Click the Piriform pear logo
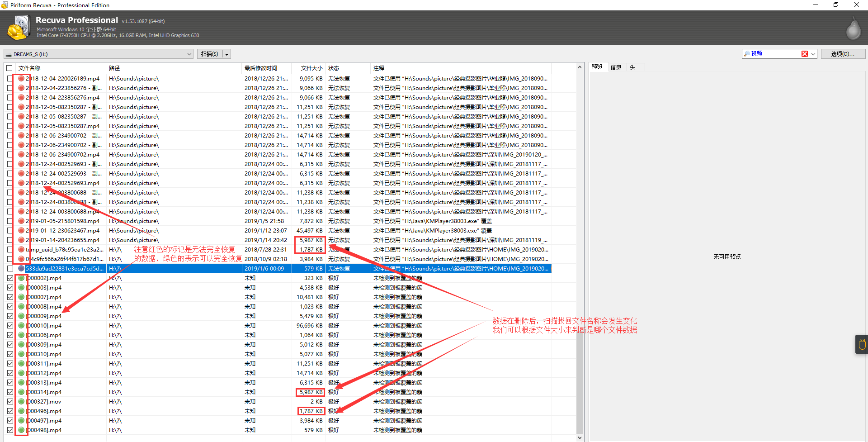 [854, 28]
